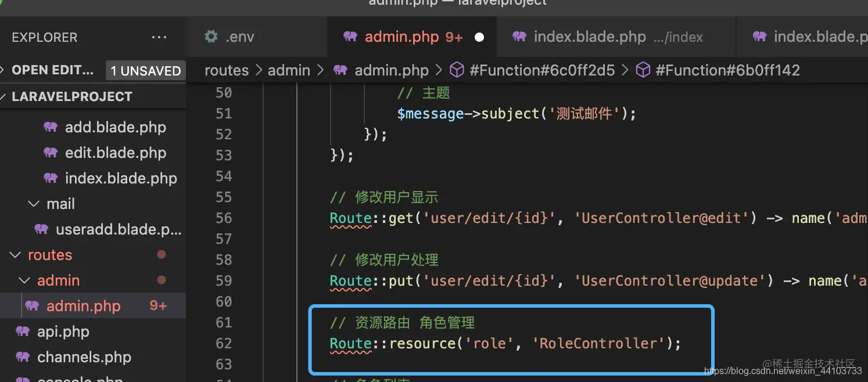Click 'RoleController' string on line 62

coord(598,344)
